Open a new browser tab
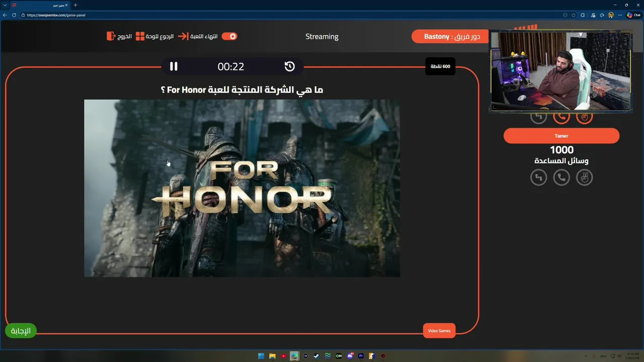644x362 pixels. [x=75, y=5]
